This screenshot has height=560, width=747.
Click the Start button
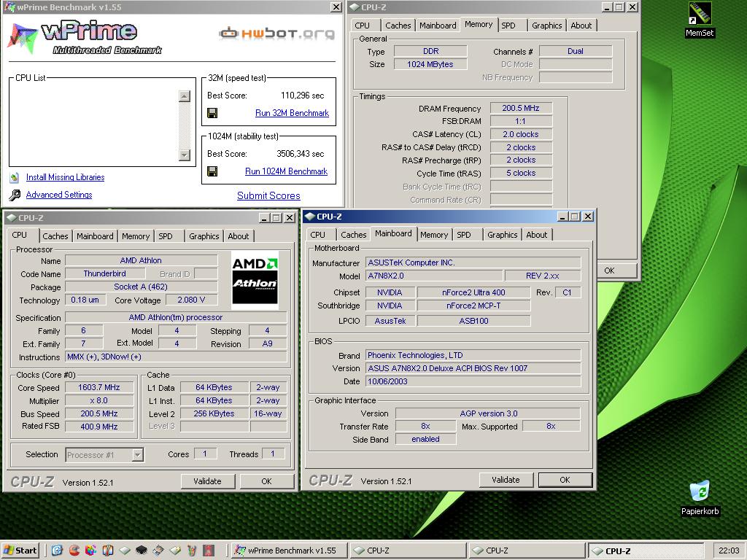pos(20,551)
